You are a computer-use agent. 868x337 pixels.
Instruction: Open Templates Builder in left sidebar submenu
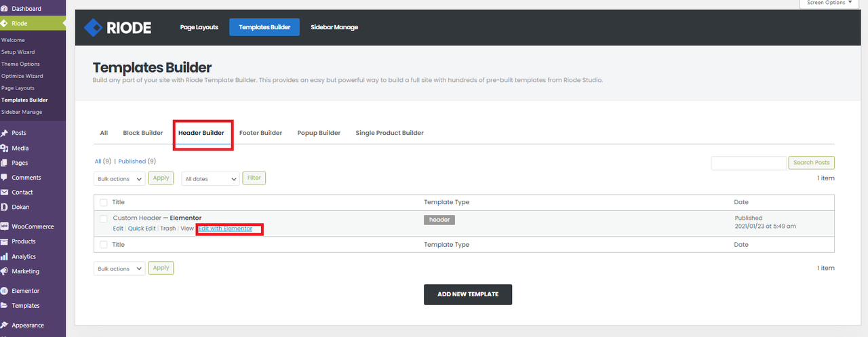pyautogui.click(x=24, y=100)
